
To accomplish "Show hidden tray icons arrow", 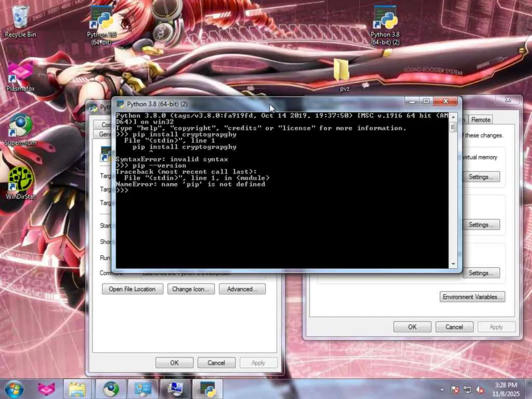I will 442,390.
